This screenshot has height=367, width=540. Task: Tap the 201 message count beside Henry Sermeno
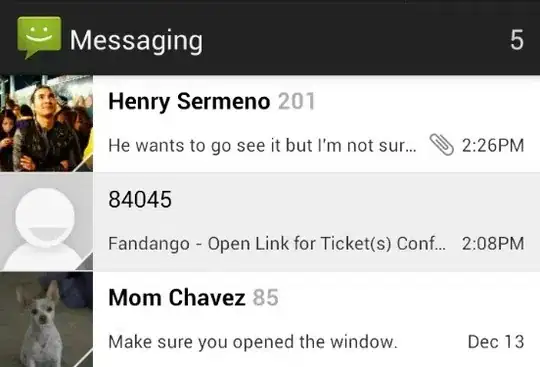tap(296, 102)
